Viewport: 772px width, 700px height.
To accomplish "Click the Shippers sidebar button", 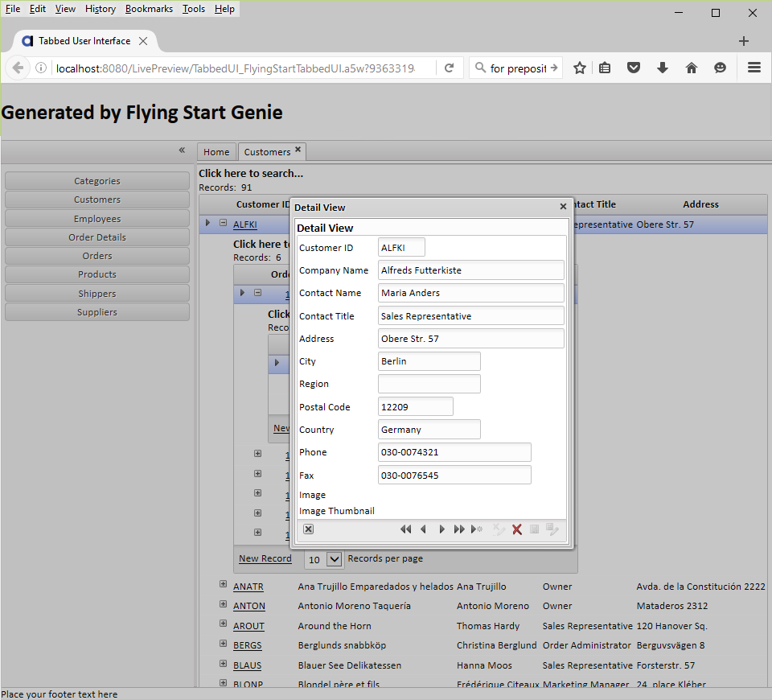I will pyautogui.click(x=97, y=294).
